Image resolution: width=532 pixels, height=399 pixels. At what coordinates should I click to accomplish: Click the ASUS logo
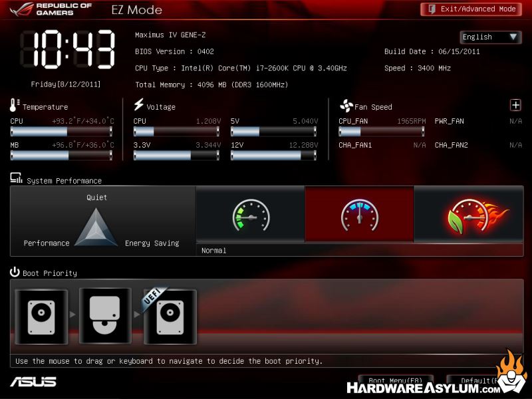(33, 382)
